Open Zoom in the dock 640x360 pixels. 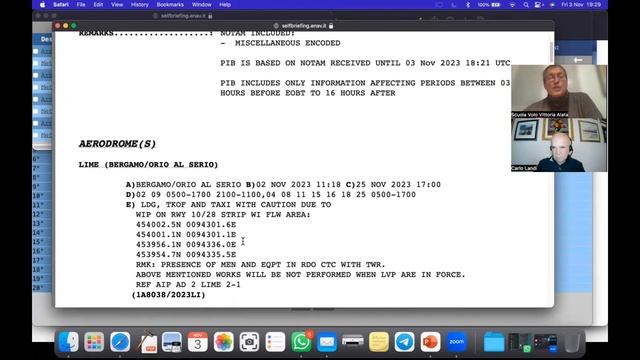[x=456, y=342]
